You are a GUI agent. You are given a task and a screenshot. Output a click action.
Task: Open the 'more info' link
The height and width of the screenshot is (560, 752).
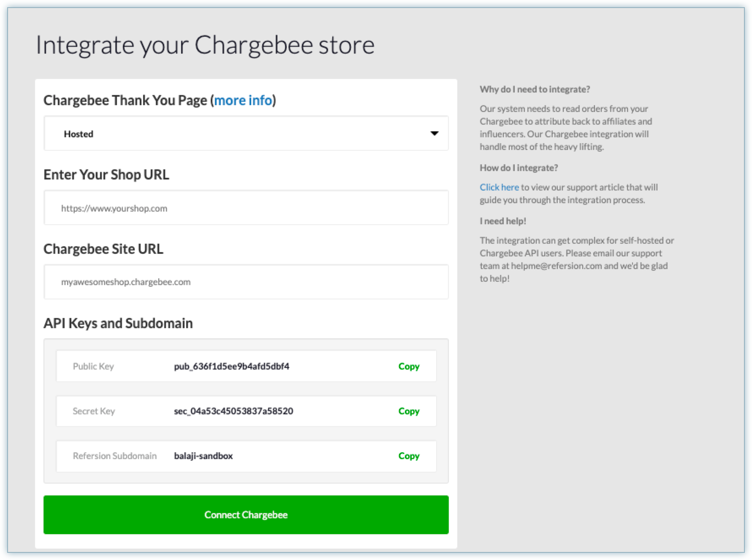(243, 101)
